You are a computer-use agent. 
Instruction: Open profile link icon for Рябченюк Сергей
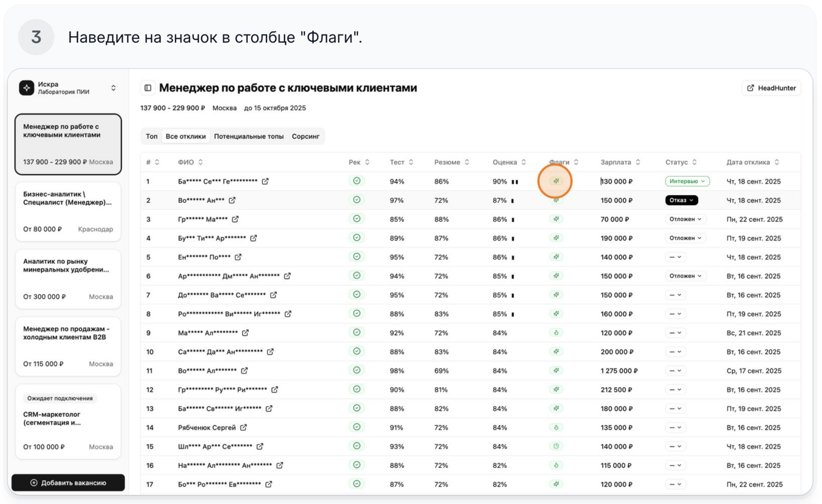[x=244, y=428]
